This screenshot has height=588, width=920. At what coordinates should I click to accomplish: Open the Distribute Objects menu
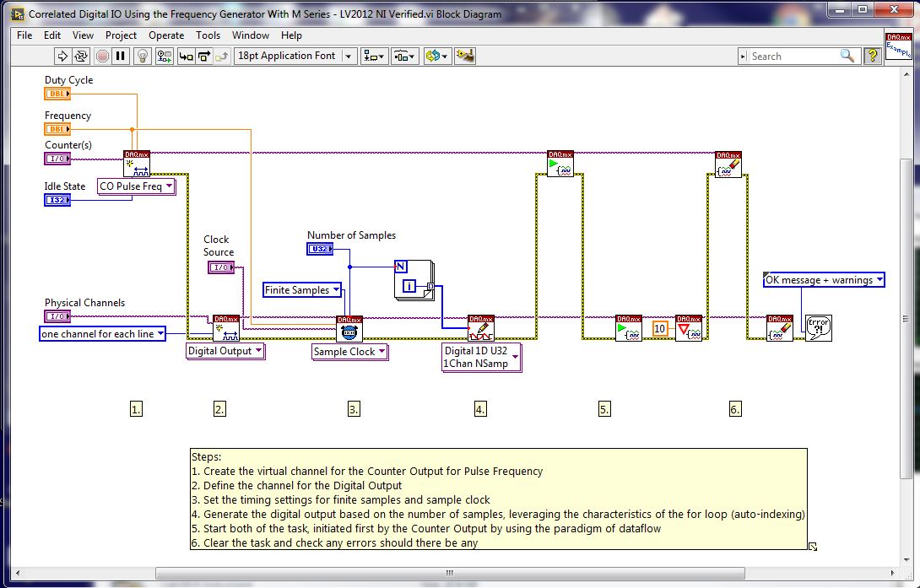(404, 57)
